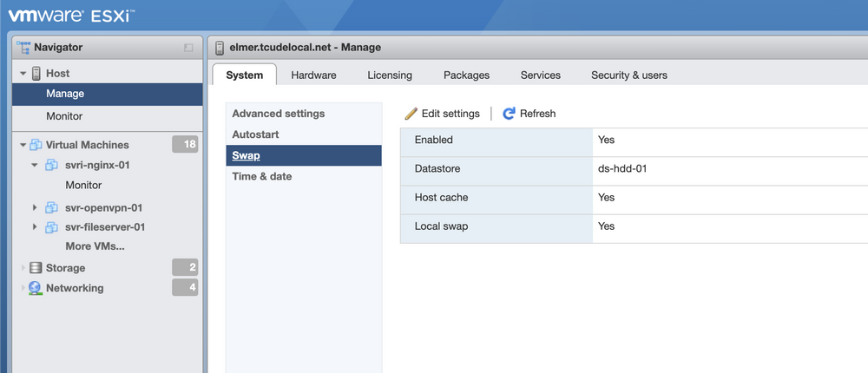Collapse the Host tree node
The image size is (868, 373).
pos(23,74)
